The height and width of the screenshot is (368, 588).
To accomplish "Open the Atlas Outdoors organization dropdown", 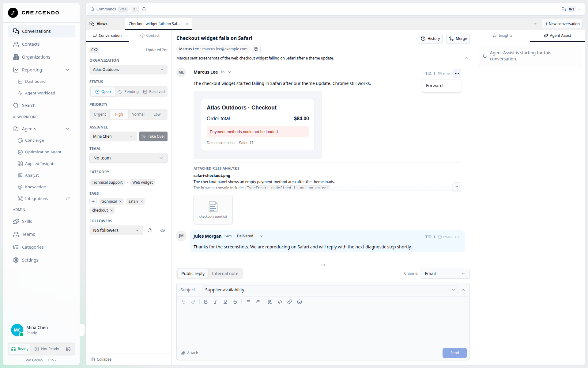I will click(128, 70).
